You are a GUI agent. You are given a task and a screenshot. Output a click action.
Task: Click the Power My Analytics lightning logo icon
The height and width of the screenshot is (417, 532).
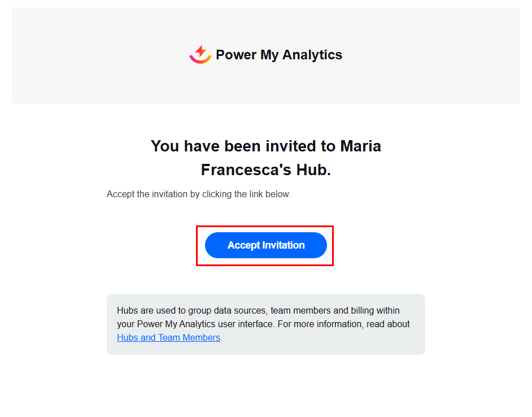pos(200,55)
